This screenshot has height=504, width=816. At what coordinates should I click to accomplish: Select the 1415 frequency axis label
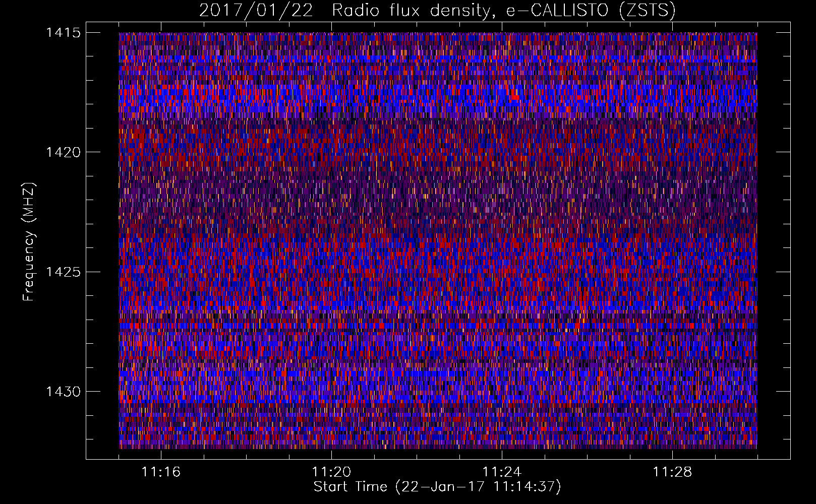(63, 33)
